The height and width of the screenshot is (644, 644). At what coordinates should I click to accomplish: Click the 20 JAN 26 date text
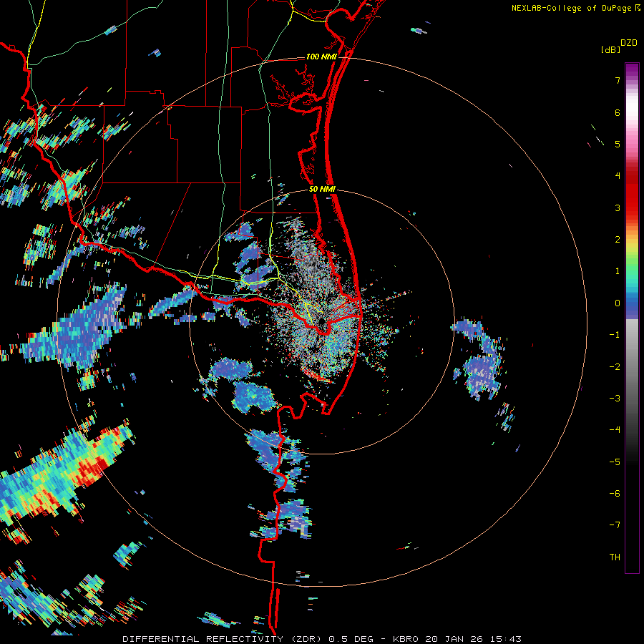(454, 639)
